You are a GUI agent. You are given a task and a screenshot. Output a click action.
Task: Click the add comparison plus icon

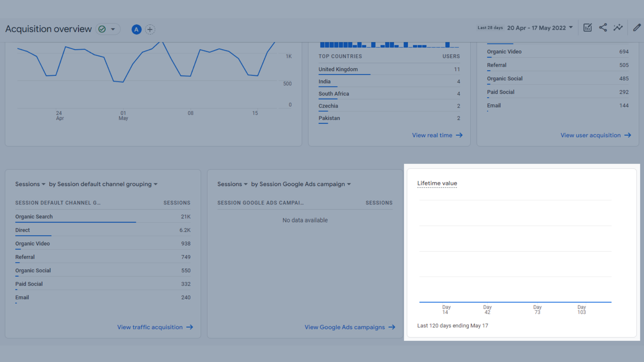click(x=150, y=29)
